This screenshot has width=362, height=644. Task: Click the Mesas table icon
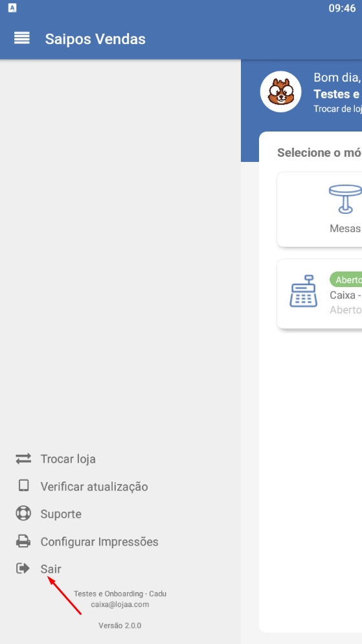point(345,199)
